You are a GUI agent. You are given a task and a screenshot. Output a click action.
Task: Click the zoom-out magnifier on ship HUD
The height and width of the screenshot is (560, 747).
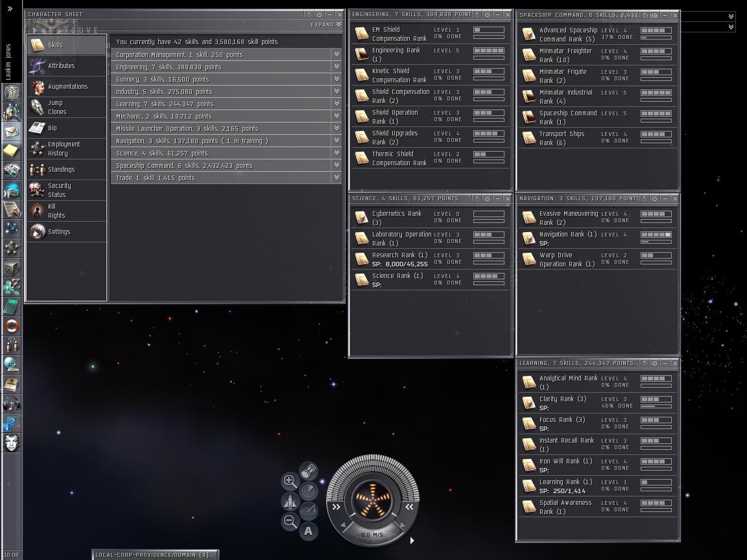tap(290, 521)
